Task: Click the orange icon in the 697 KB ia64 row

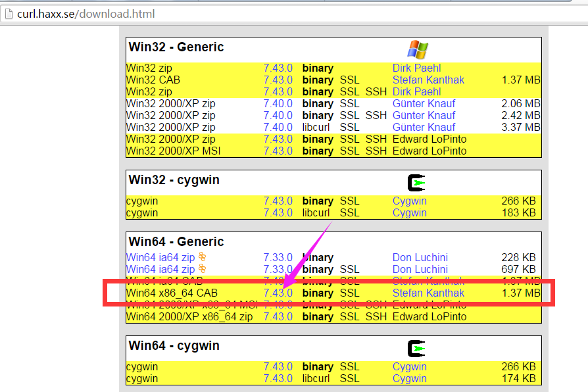Action: [202, 268]
